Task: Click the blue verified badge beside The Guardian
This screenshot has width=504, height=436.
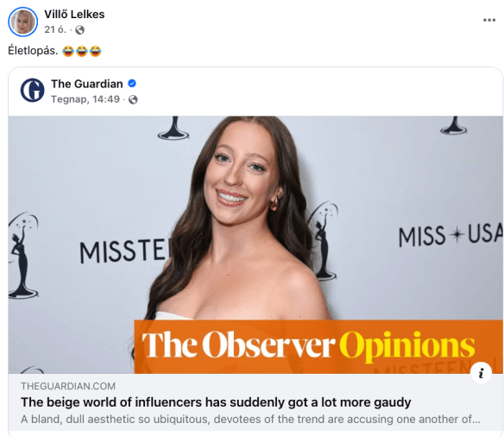Action: 132,84
